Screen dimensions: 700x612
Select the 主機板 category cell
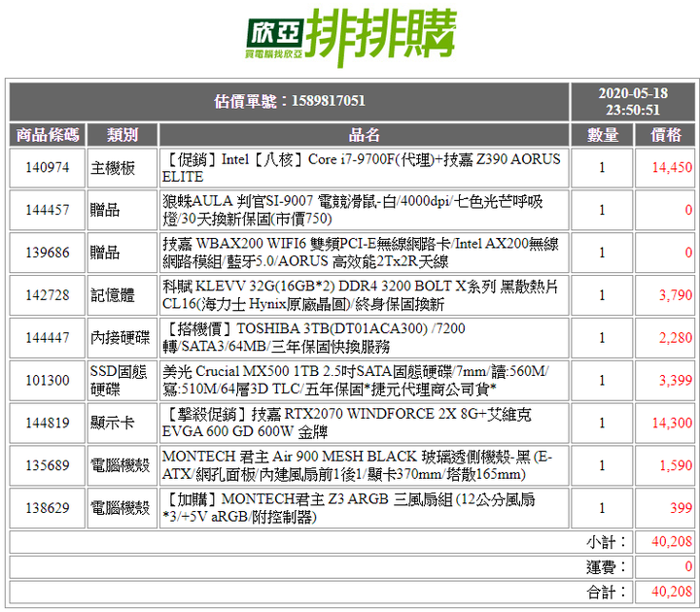122,168
